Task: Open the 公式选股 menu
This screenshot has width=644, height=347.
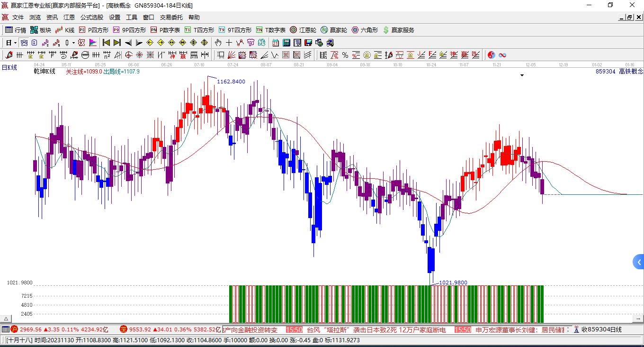Action: [91, 18]
